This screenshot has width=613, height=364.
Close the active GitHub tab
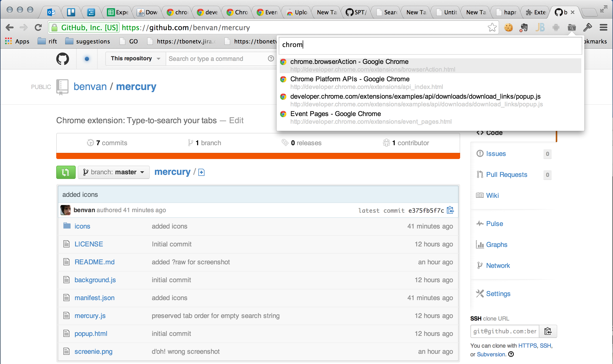573,12
